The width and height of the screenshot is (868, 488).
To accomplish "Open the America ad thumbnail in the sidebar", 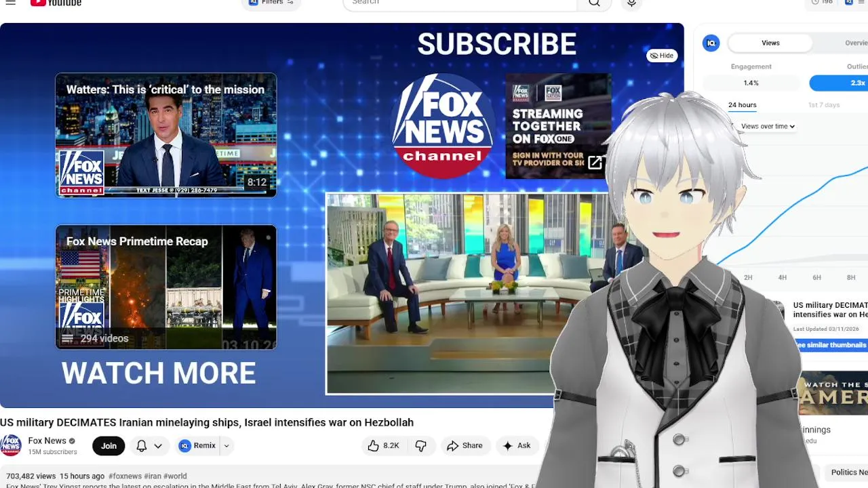I will 833,393.
